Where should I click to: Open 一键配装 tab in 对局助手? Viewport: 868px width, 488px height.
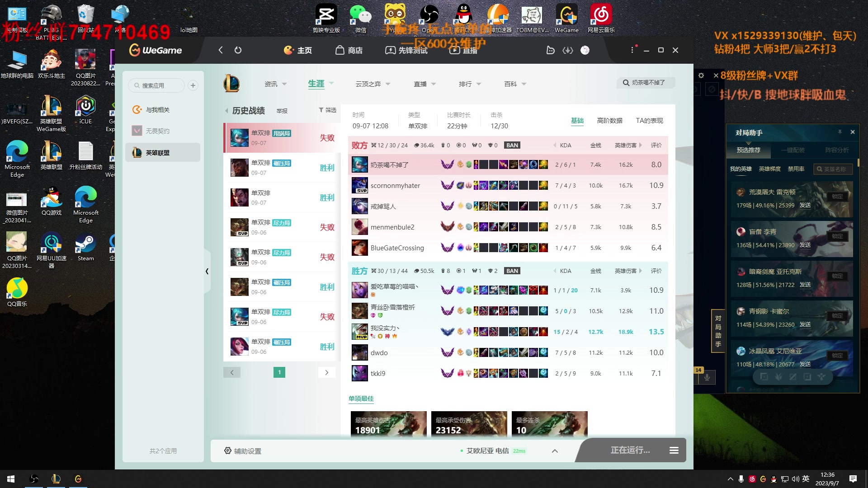point(793,150)
